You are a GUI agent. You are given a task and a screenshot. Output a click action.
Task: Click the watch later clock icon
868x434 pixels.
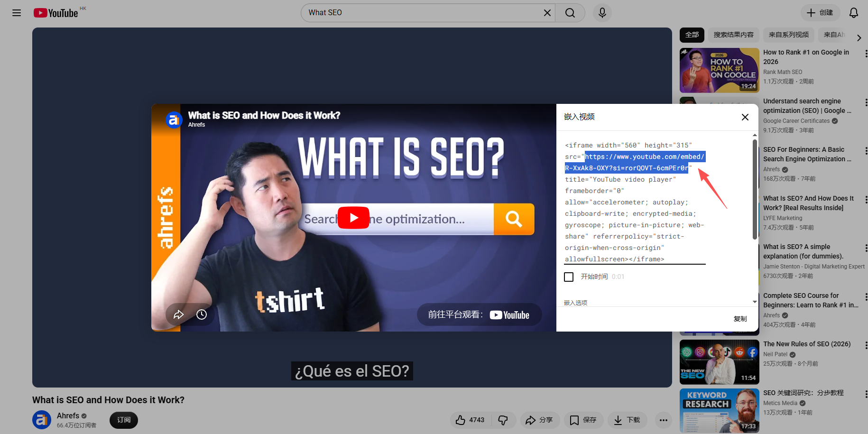(x=202, y=314)
